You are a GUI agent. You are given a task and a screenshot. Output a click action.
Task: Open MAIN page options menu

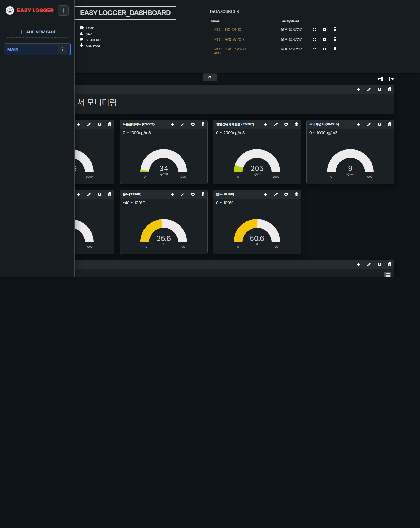coord(63,49)
